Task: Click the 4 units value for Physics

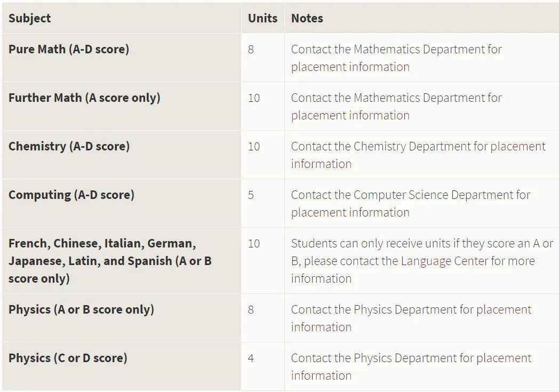Action: (251, 358)
